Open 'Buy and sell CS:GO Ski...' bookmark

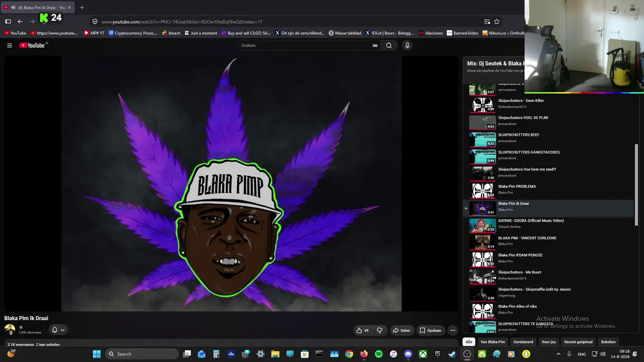246,33
